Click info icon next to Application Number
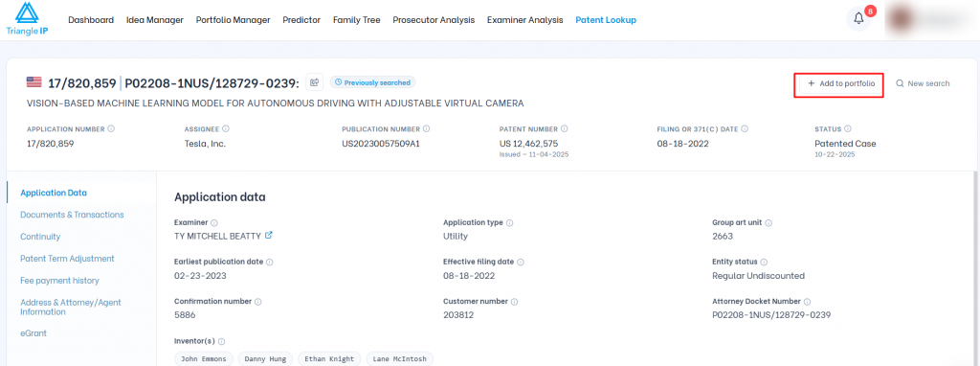The height and width of the screenshot is (366, 980). 111,129
